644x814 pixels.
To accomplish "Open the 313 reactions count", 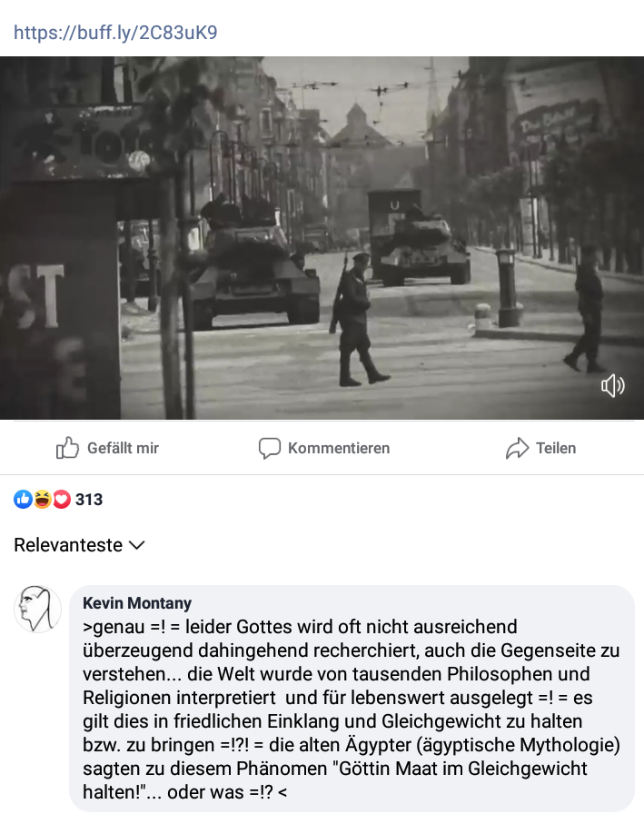I will [89, 500].
